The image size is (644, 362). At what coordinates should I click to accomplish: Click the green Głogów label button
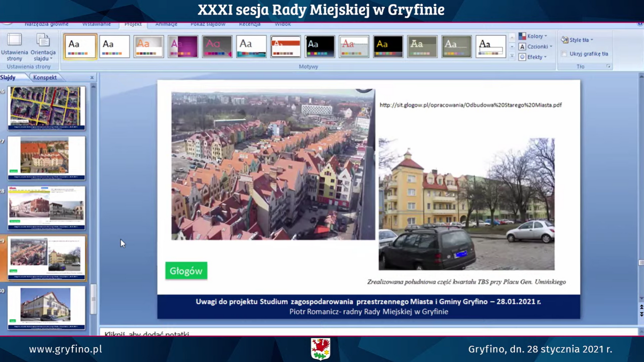click(x=186, y=271)
